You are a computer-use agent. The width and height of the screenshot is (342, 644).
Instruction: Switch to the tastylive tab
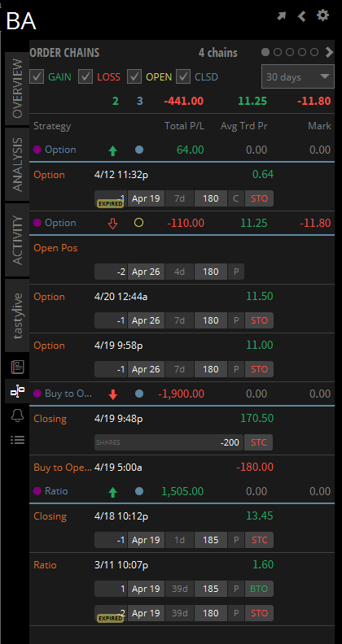pos(17,315)
